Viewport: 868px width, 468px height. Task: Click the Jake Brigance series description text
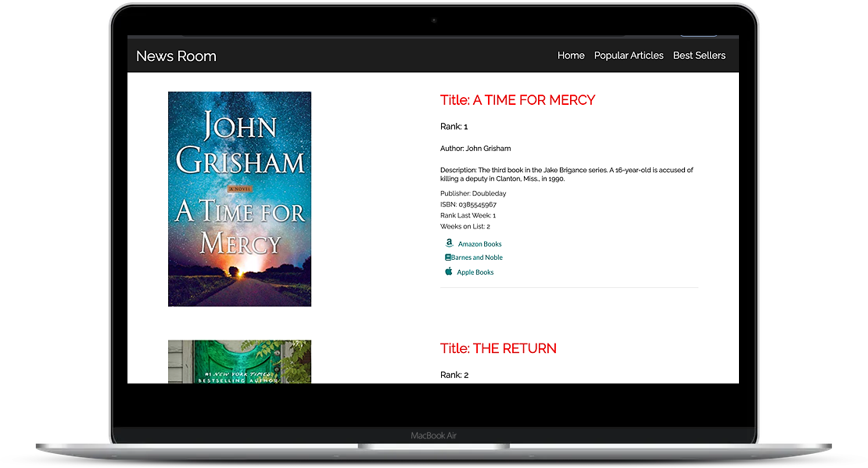point(566,175)
